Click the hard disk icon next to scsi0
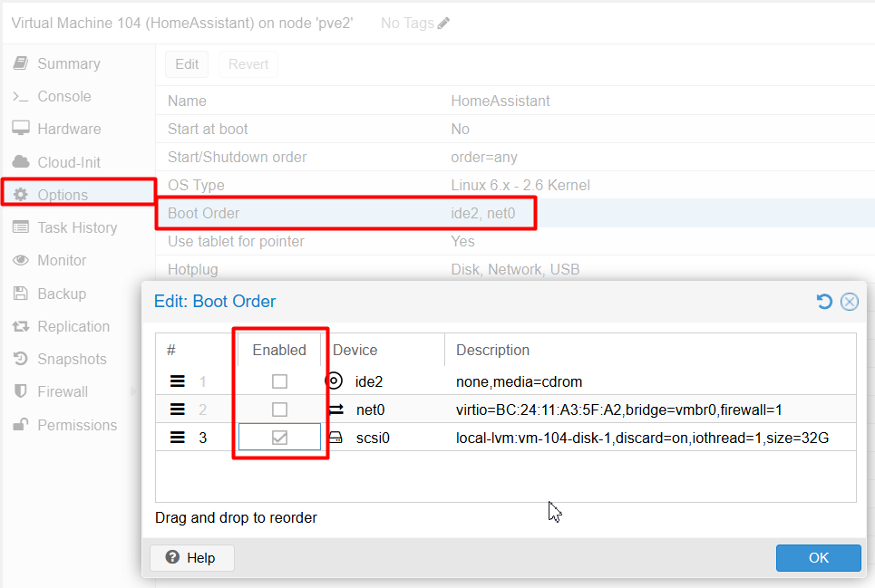 335,438
